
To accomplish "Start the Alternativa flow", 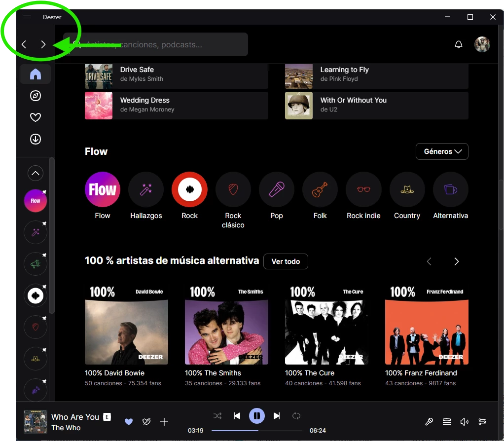I will pyautogui.click(x=451, y=189).
